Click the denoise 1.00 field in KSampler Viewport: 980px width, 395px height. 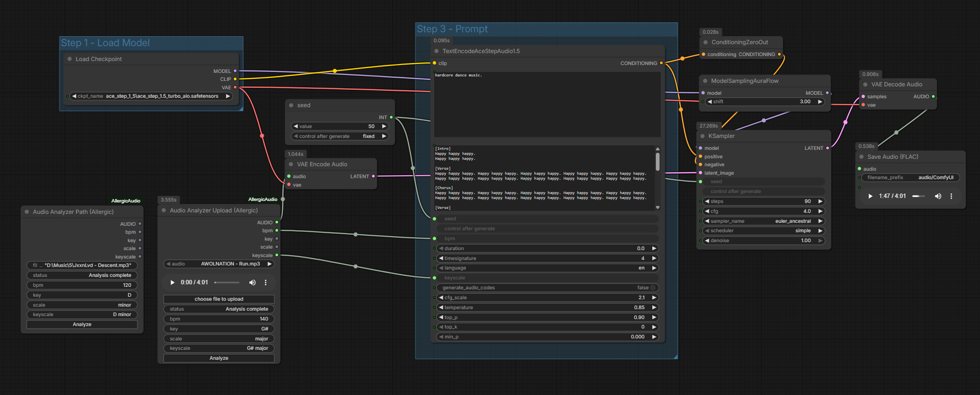coord(764,241)
